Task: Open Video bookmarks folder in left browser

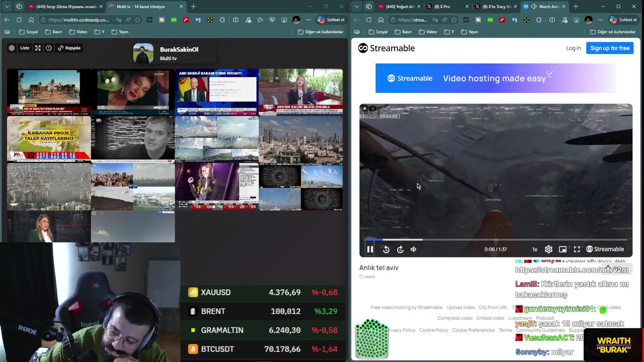Action: (x=78, y=32)
